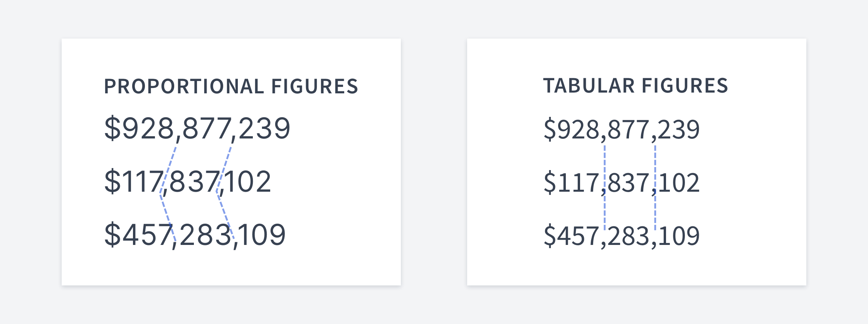
Task: Click the tabular figures card
Action: (x=637, y=162)
